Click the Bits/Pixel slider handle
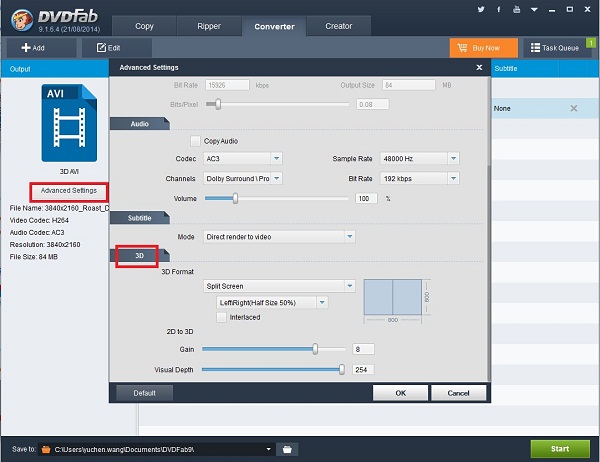Viewport: 600px width, 462px height. pyautogui.click(x=218, y=104)
